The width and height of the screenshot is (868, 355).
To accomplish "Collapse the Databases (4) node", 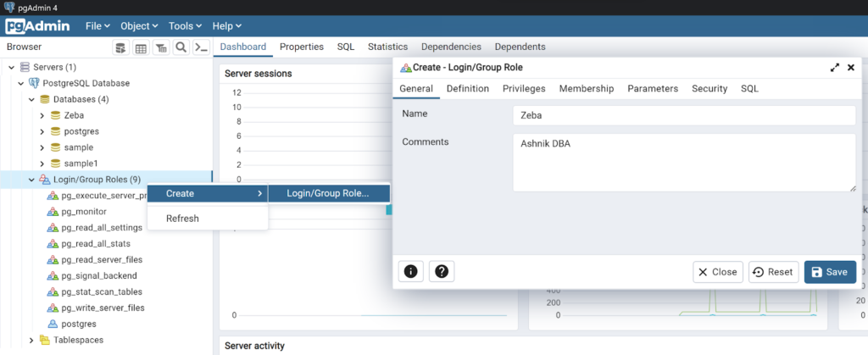I will point(31,99).
